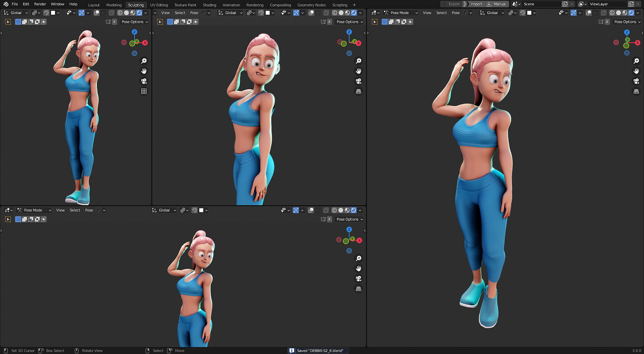The image size is (644, 354).
Task: Switch to the Shading workspace tab
Action: (x=209, y=5)
